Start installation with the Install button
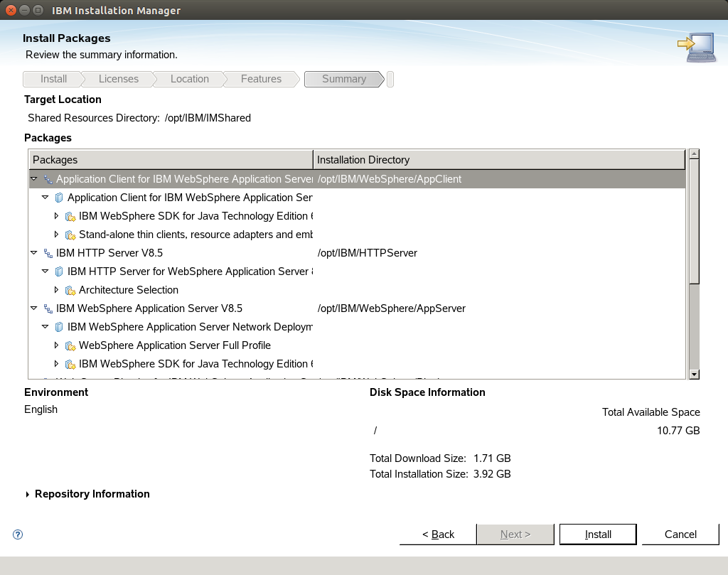This screenshot has width=728, height=575. tap(598, 534)
